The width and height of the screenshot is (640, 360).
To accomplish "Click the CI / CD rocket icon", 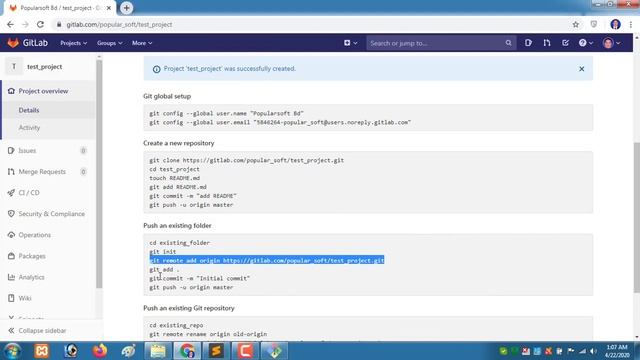I will coord(11,193).
